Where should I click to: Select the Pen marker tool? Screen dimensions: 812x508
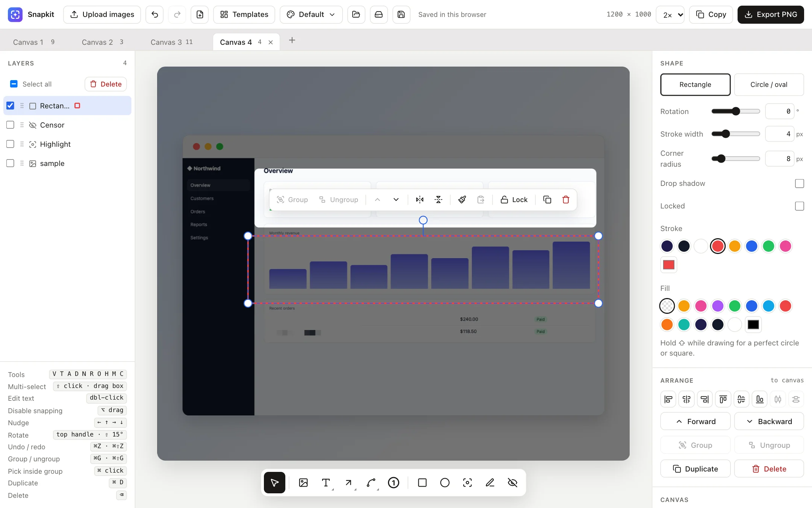[490, 482]
